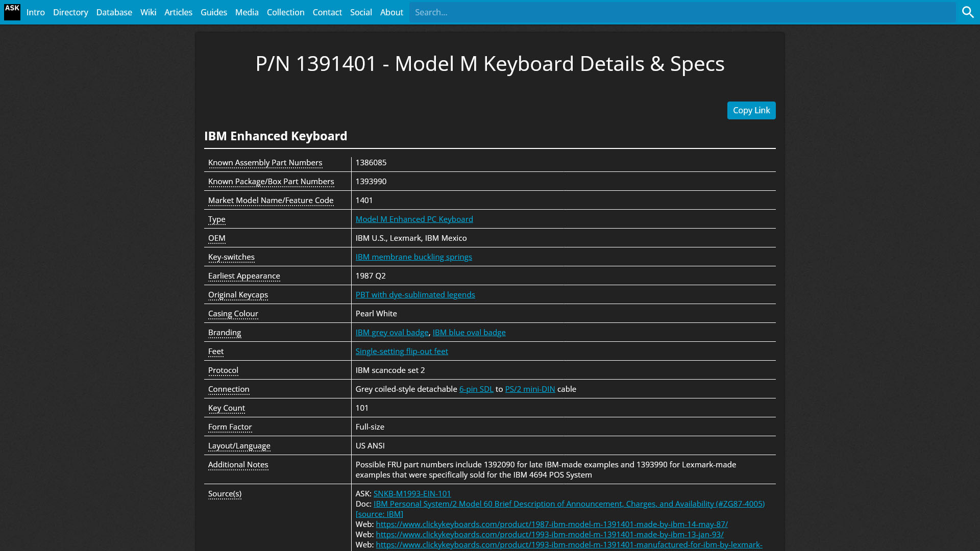Follow the 6-pin SDL link
The height and width of the screenshot is (551, 980).
coord(476,389)
